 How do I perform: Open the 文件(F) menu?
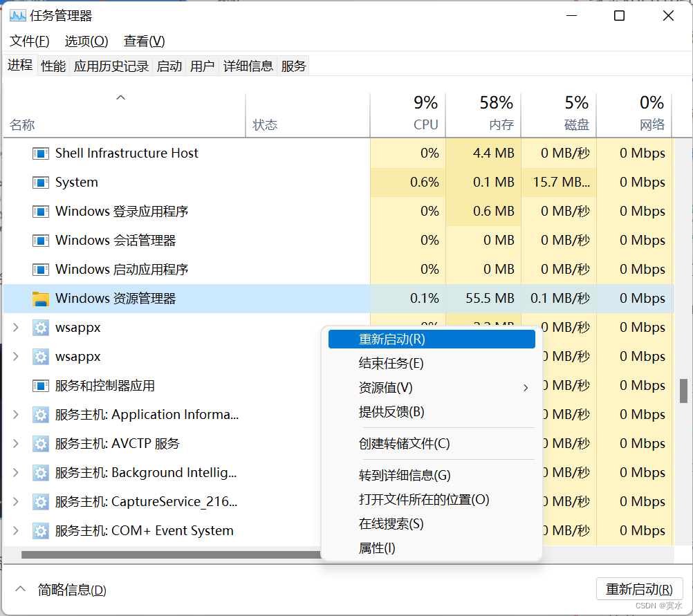pos(30,41)
